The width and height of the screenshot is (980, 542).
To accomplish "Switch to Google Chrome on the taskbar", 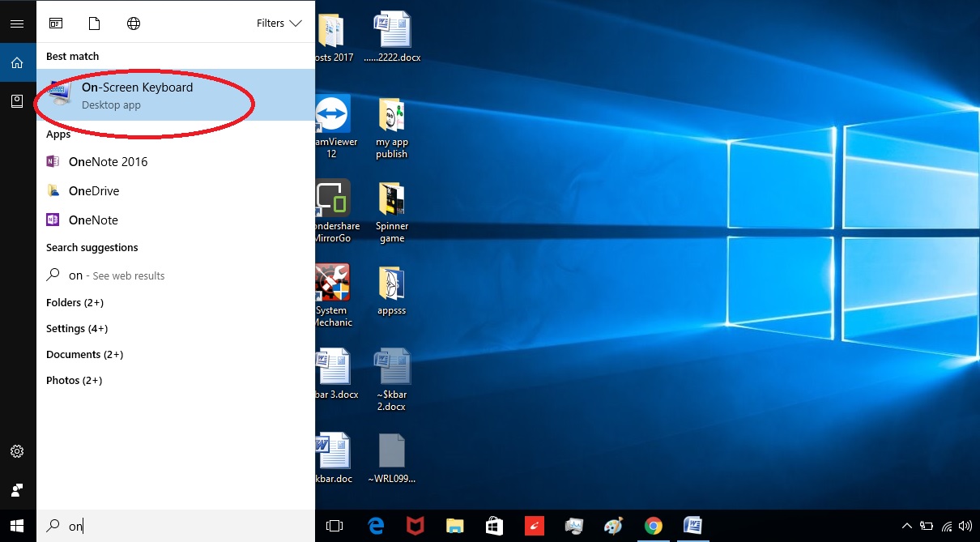I will (x=653, y=526).
